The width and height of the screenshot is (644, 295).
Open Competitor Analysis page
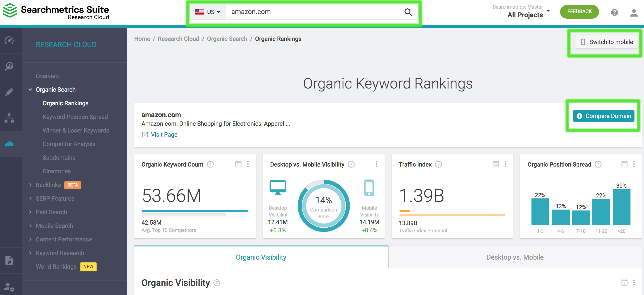coord(69,144)
